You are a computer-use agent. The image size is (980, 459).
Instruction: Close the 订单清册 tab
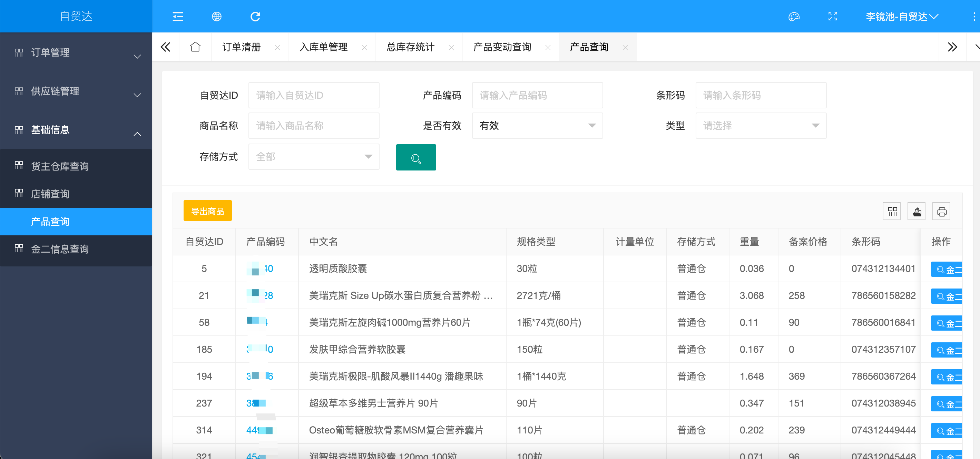click(x=277, y=48)
